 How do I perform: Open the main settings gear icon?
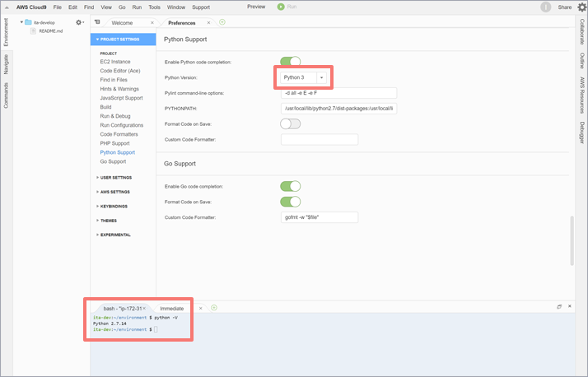581,7
